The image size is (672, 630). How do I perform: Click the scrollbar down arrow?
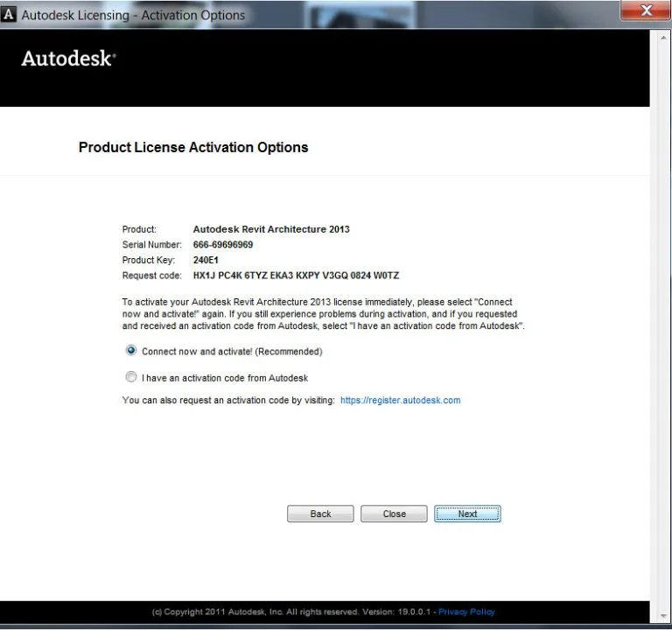point(663,616)
